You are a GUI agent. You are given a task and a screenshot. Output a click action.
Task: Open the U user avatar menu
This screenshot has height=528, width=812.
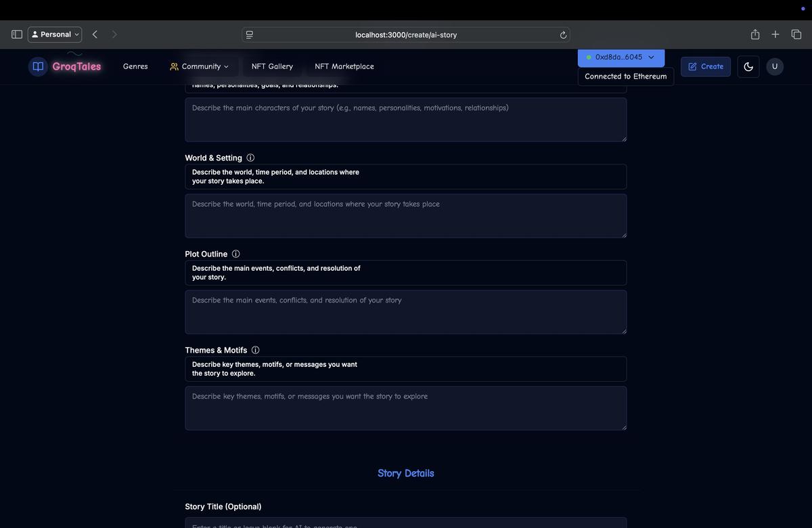point(773,66)
